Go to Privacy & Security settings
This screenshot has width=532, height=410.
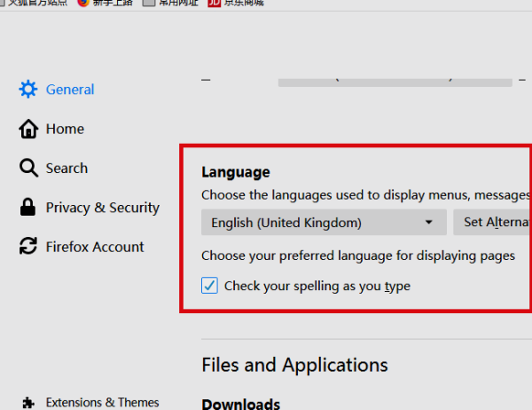click(x=90, y=207)
